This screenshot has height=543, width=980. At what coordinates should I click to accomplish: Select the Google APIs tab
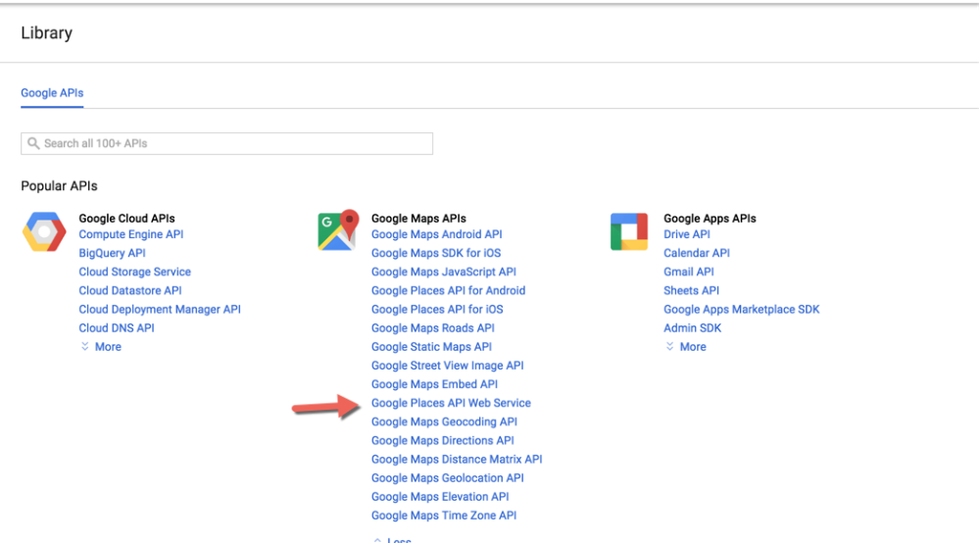pos(52,93)
